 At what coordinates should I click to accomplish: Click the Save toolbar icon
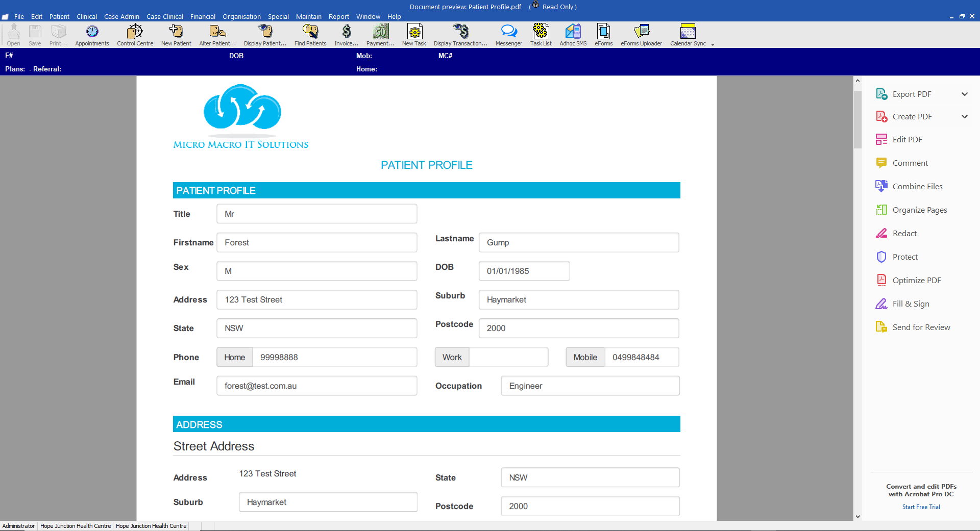[35, 35]
